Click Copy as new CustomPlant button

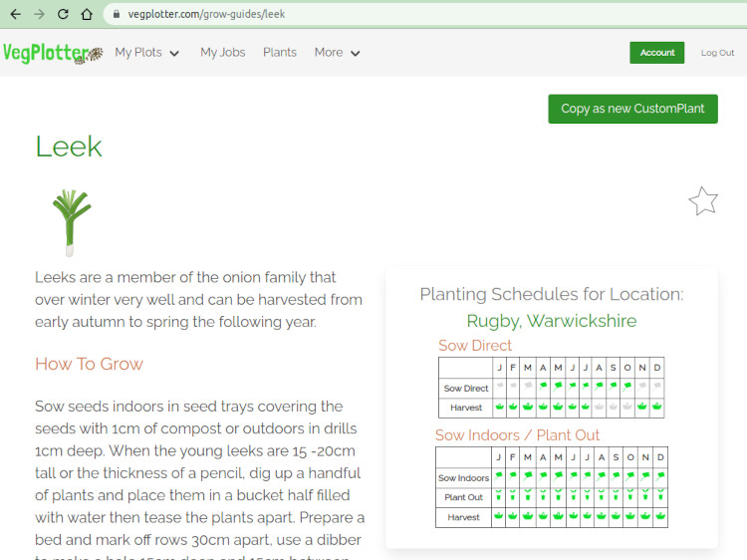point(632,109)
